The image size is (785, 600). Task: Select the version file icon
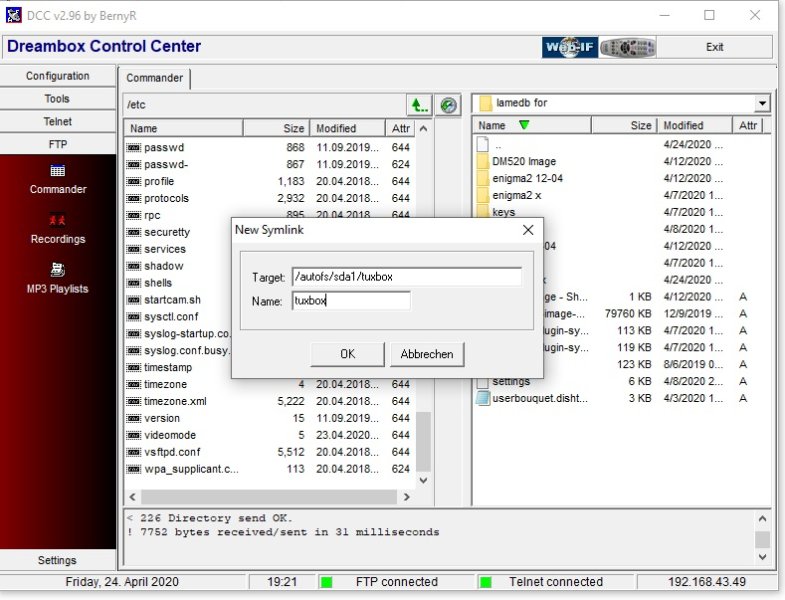click(x=133, y=418)
